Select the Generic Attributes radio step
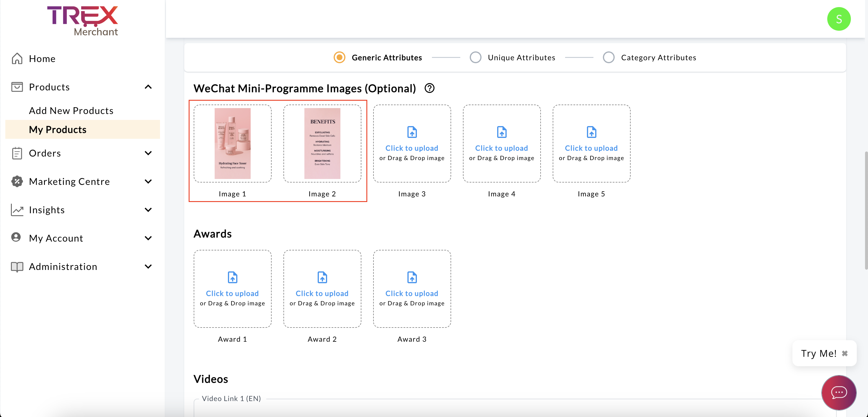 tap(339, 58)
